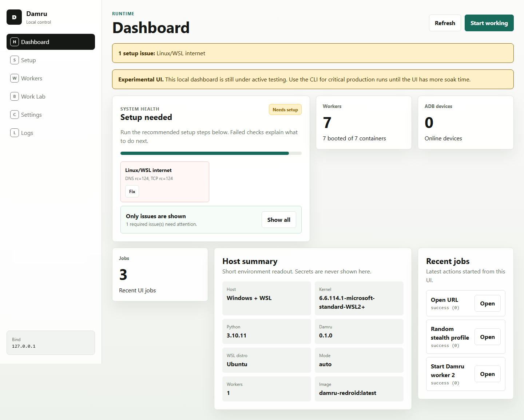
Task: Click the Recent UI jobs label
Action: (x=138, y=290)
